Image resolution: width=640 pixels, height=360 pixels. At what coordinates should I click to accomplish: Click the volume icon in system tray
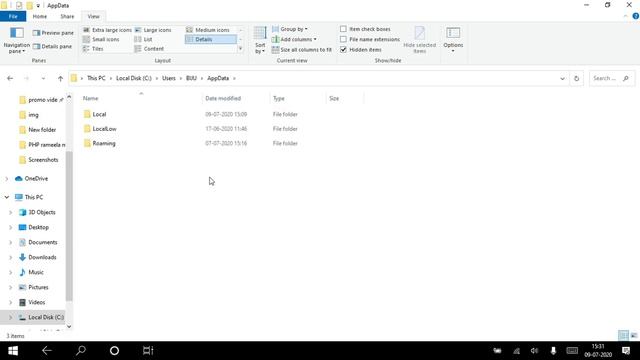(x=534, y=351)
